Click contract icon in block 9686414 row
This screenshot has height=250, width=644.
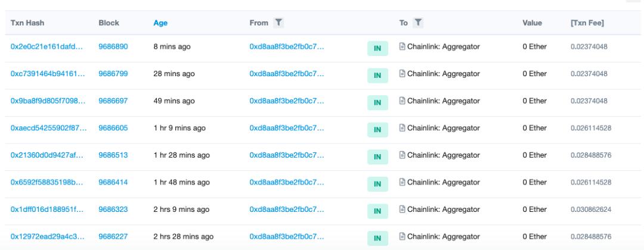[x=402, y=182]
